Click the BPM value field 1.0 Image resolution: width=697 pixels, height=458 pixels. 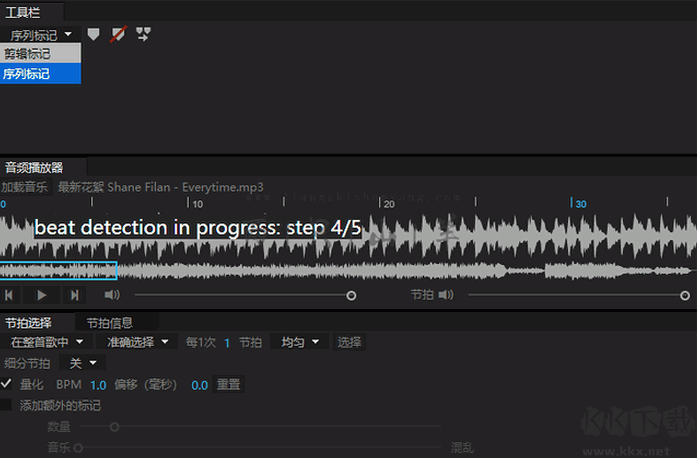point(98,385)
